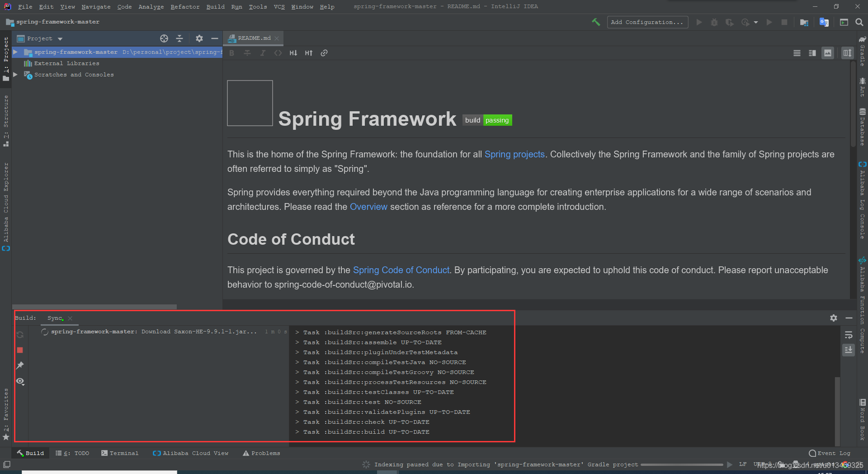868x474 pixels.
Task: Click Run with Coverage icon
Action: pyautogui.click(x=729, y=22)
